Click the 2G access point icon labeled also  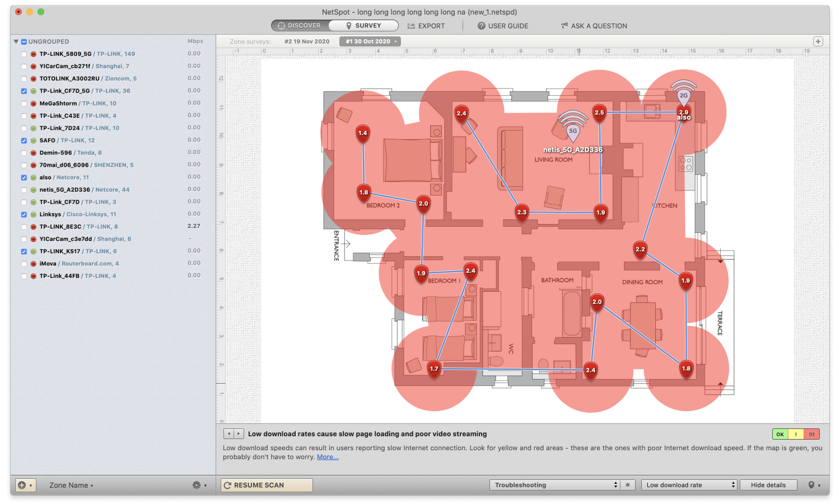(x=684, y=93)
